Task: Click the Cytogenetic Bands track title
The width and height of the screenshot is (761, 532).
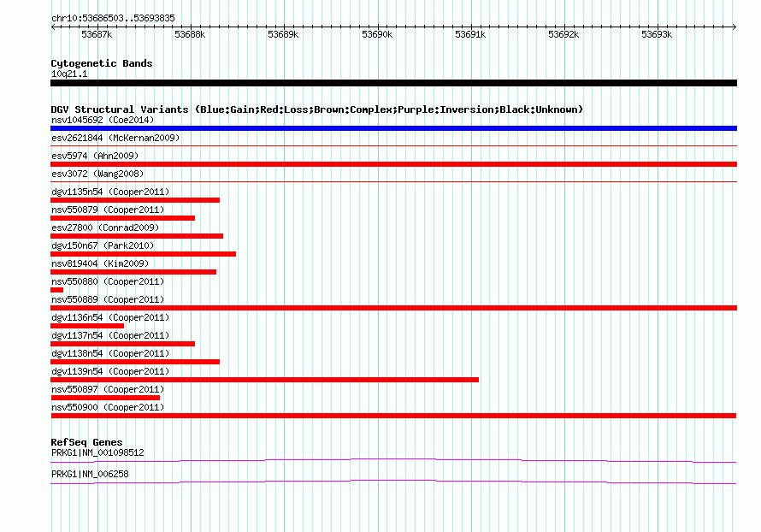Action: click(102, 63)
